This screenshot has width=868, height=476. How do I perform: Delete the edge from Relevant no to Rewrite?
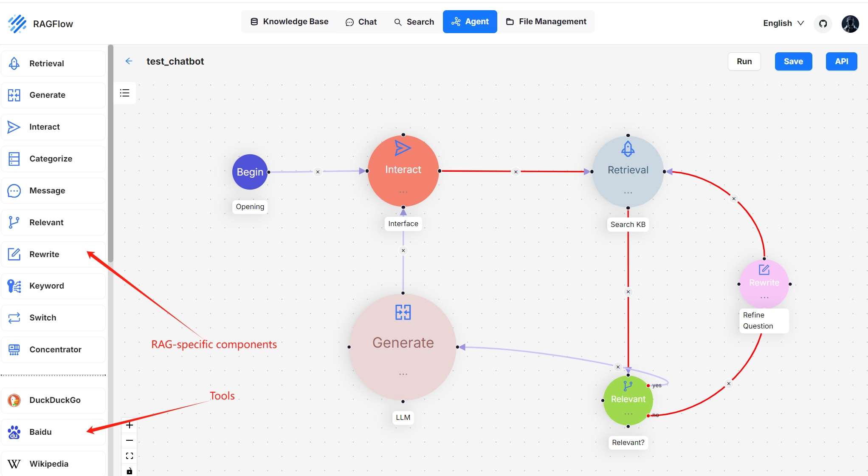[729, 384]
